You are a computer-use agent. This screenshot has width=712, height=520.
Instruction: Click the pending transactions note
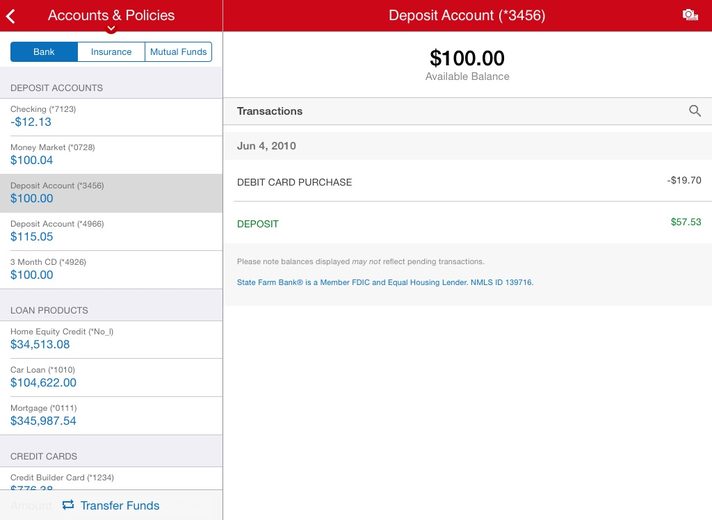pos(361,262)
